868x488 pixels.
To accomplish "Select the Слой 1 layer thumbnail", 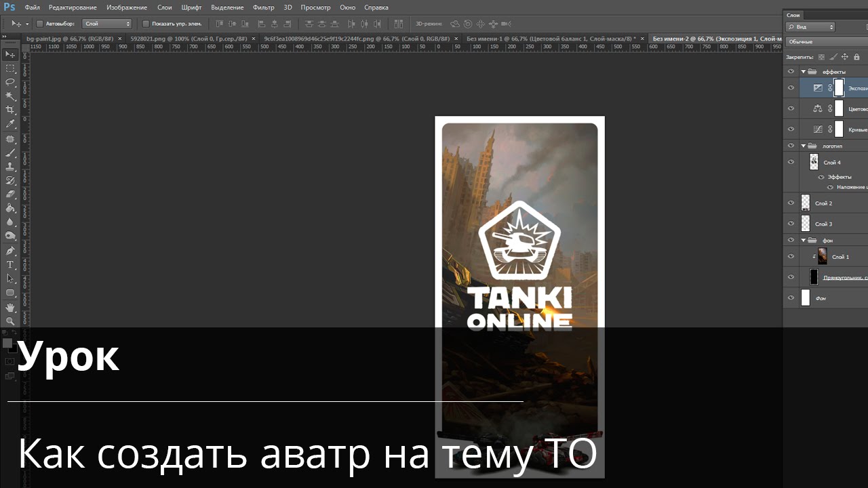I will pyautogui.click(x=822, y=256).
